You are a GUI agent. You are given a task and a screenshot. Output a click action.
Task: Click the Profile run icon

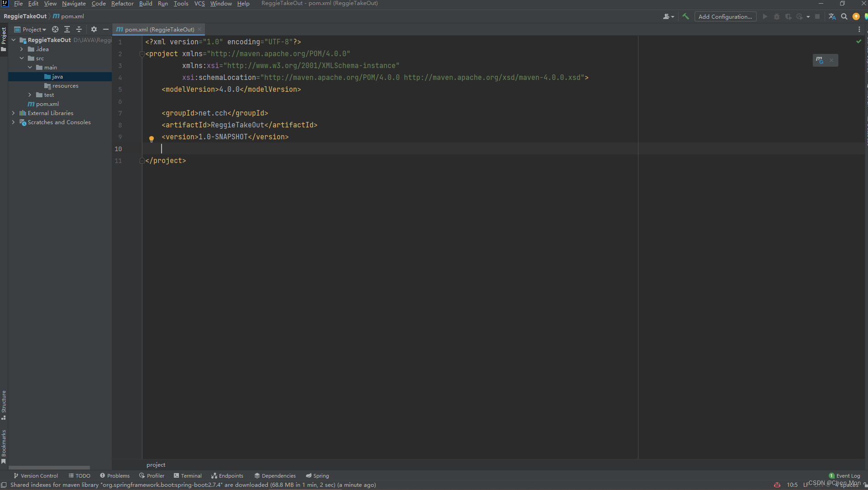[x=800, y=16]
